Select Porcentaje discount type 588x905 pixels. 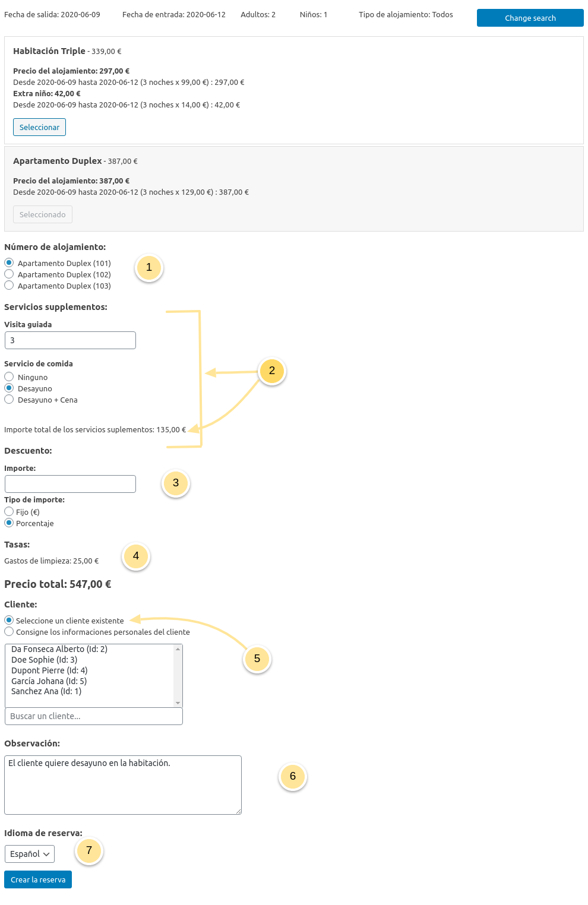9,522
